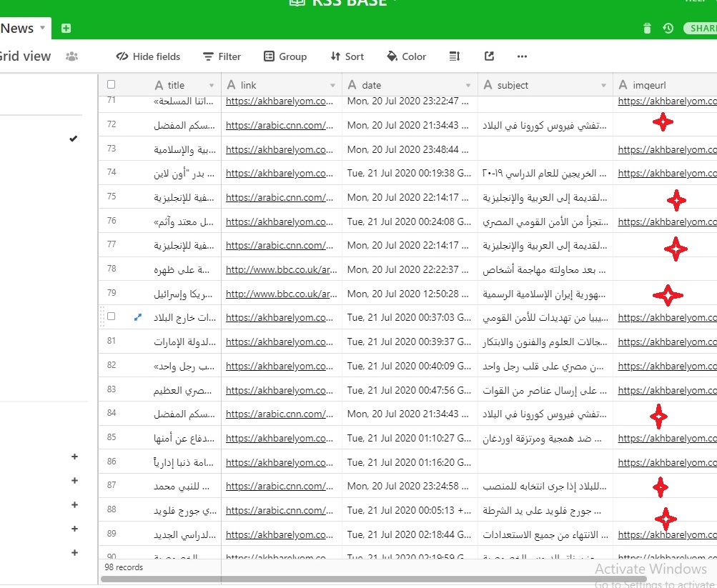
Task: Open the Filter options
Action: (x=222, y=56)
